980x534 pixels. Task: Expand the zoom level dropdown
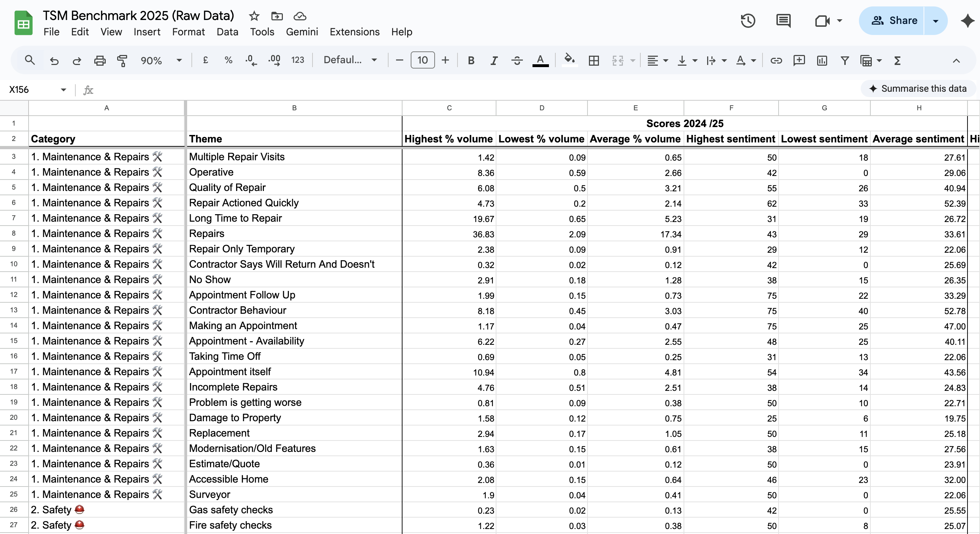[x=179, y=60]
